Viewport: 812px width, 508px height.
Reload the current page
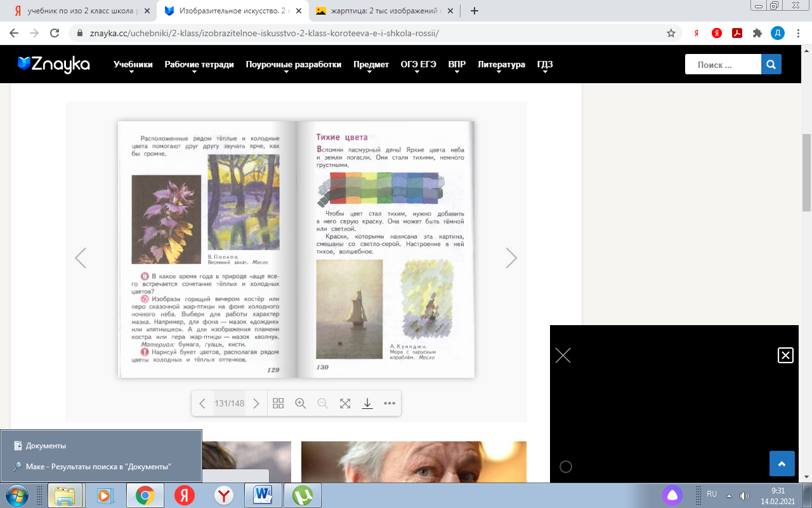pos(55,33)
